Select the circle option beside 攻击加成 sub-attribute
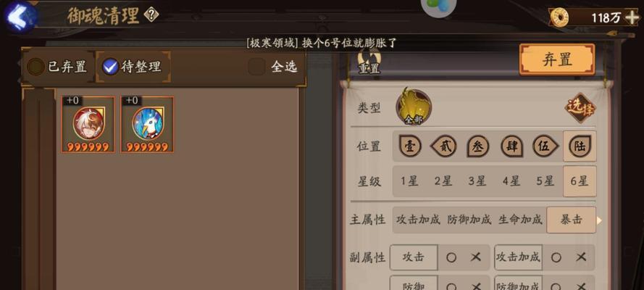Viewport: 644px width, 290px height. (x=556, y=257)
